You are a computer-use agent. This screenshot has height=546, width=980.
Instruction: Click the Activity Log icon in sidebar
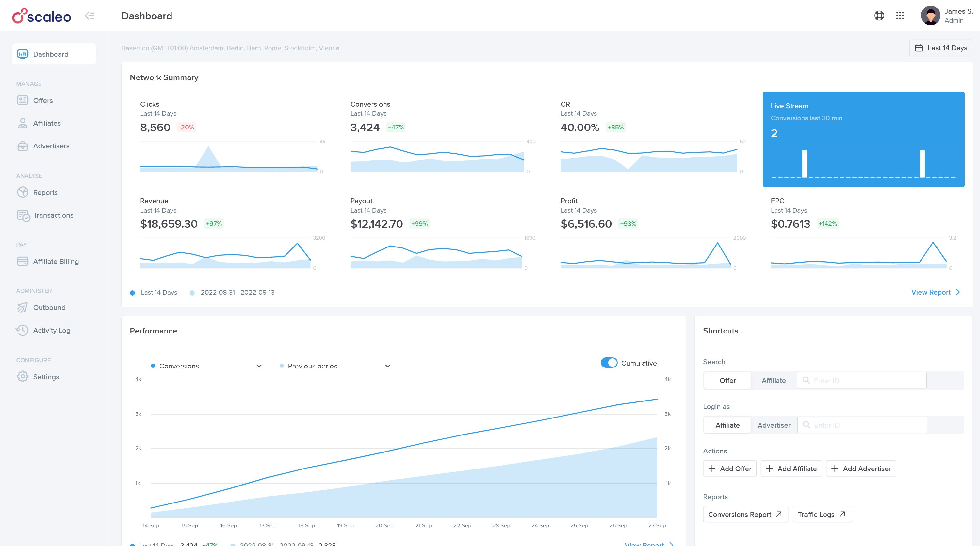click(x=22, y=330)
